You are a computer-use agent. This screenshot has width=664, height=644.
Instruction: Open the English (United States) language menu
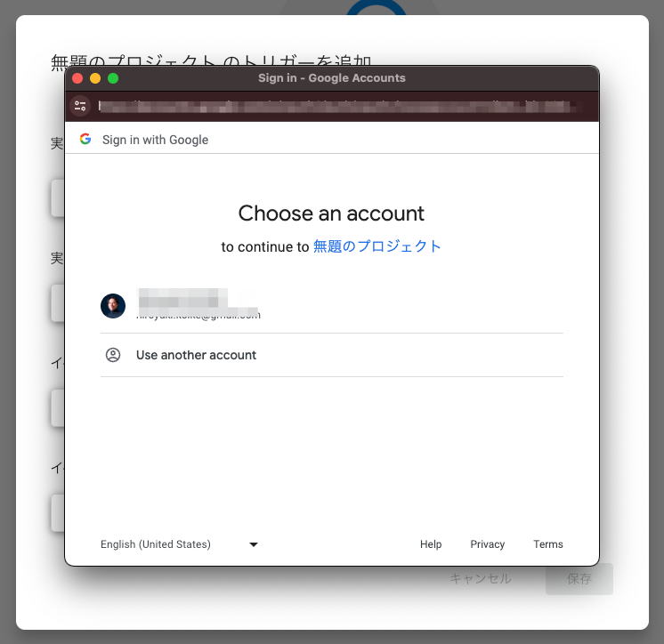[x=179, y=544]
